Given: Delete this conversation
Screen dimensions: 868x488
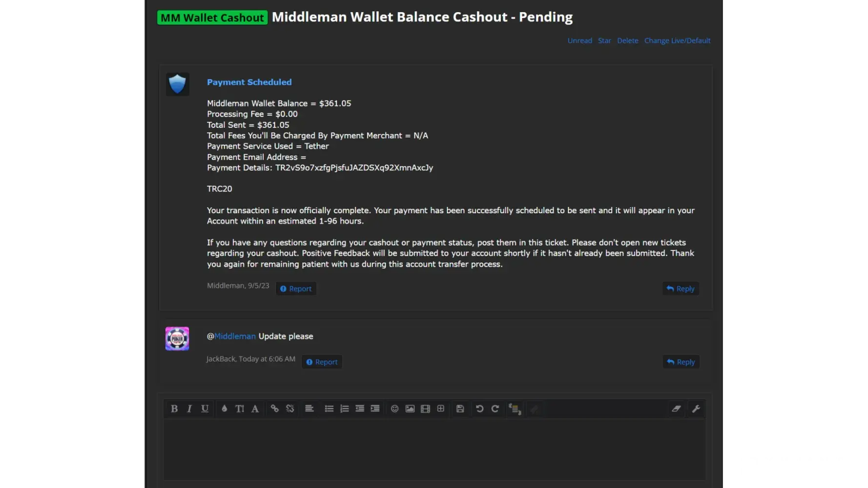Looking at the screenshot, I should [x=628, y=41].
